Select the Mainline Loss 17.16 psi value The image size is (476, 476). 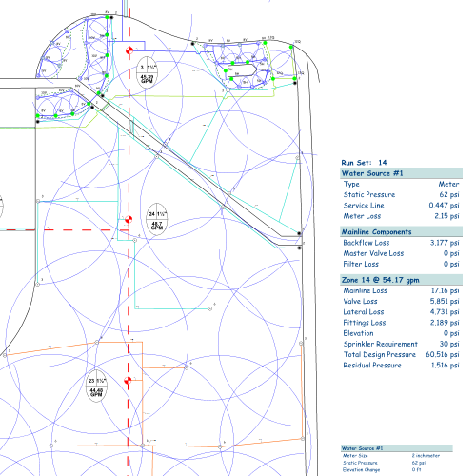(x=445, y=290)
